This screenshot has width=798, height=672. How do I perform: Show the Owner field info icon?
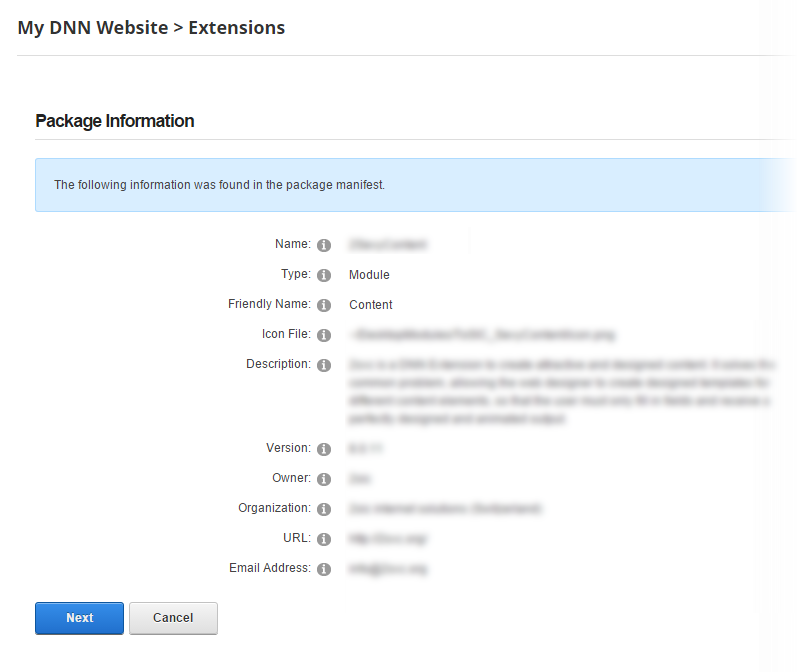324,480
